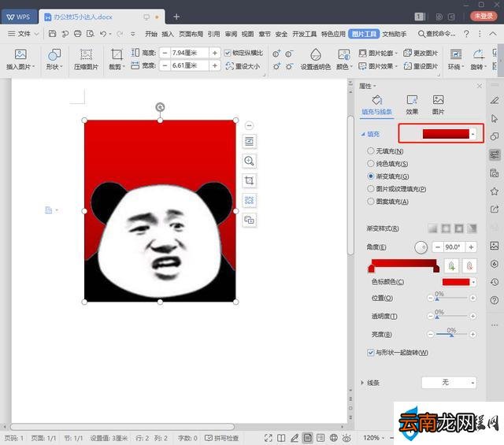504x445 pixels.
Task: Click the zoom magnifier icon beside picture
Action: coord(249,161)
